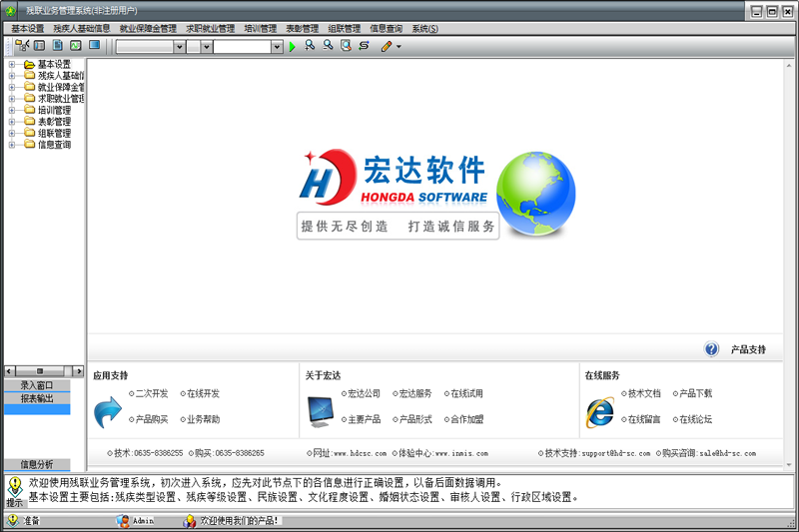This screenshot has height=532, width=799.
Task: Click the green run arrow in toolbar
Action: coord(292,47)
